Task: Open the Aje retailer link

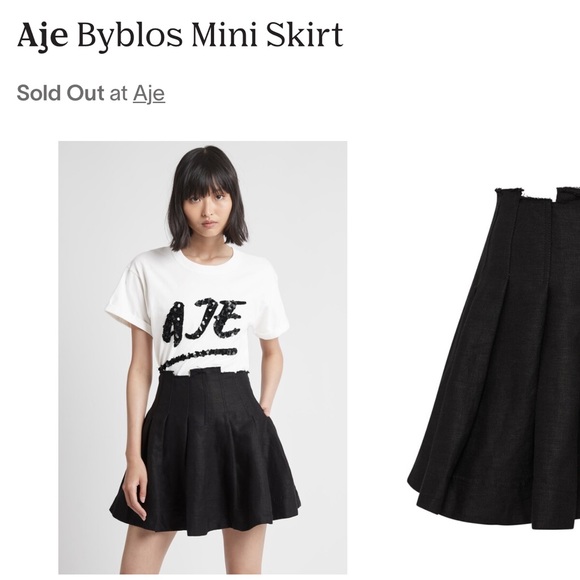Action: point(149,93)
